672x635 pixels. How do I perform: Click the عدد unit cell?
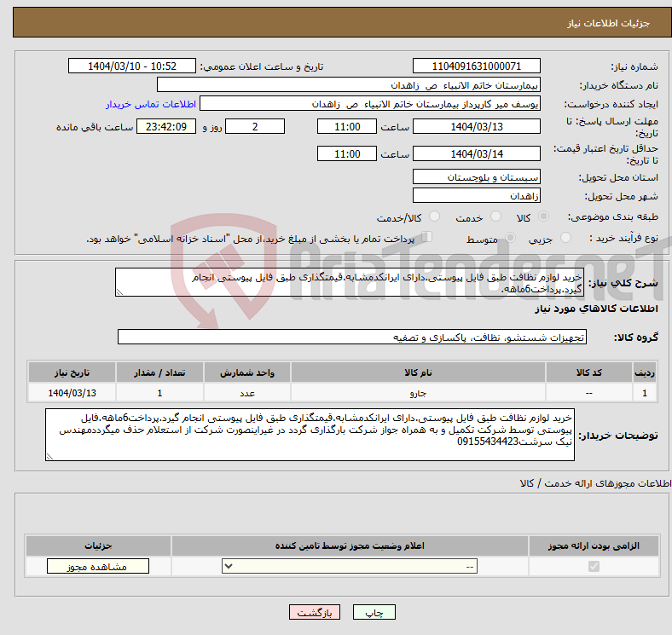click(247, 392)
